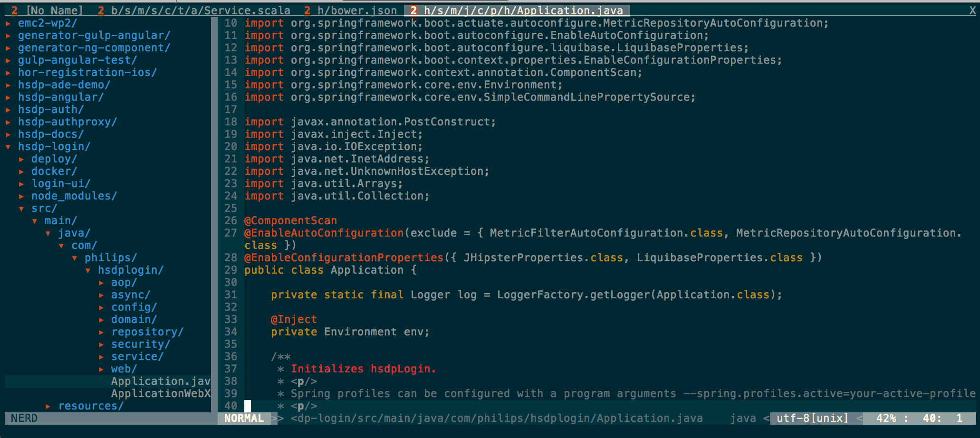Expand the docker folder arrow
This screenshot has height=438, width=980.
pyautogui.click(x=22, y=171)
